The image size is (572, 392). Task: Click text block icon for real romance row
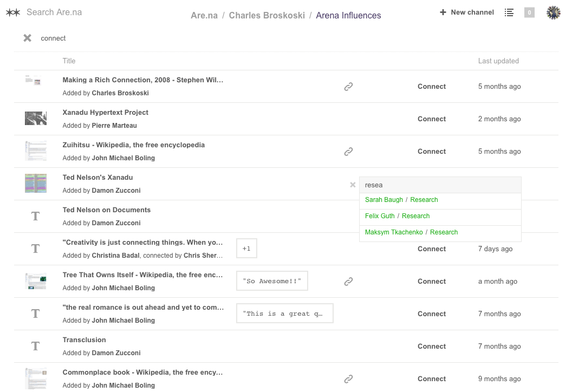[35, 313]
